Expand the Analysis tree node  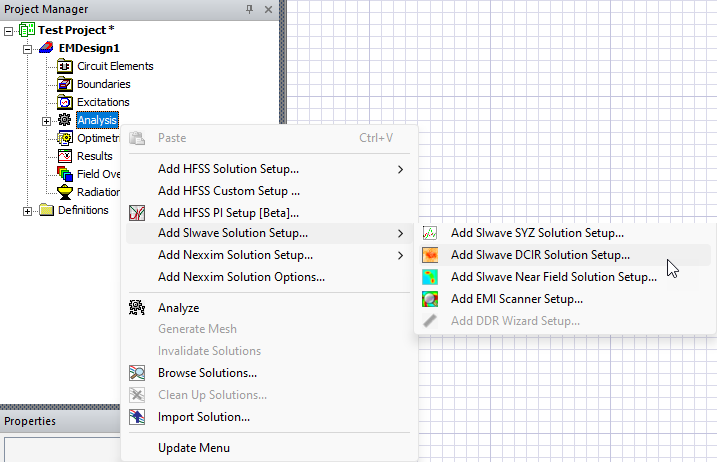46,121
